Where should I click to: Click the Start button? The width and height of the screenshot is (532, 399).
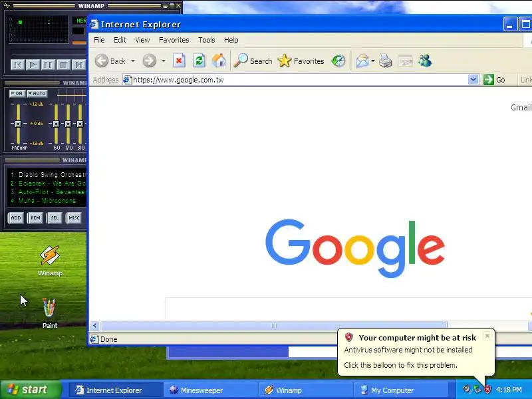tap(31, 390)
